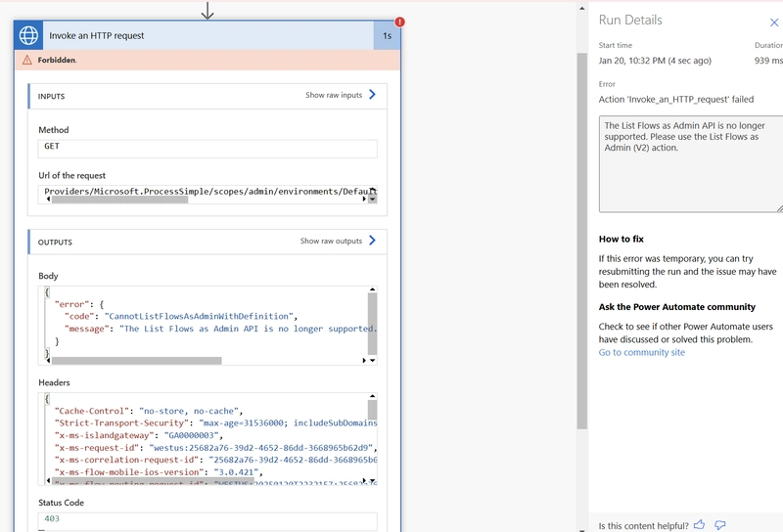Click the Url field horizontal scrollbar
This screenshot has width=783, height=532.
point(119,199)
